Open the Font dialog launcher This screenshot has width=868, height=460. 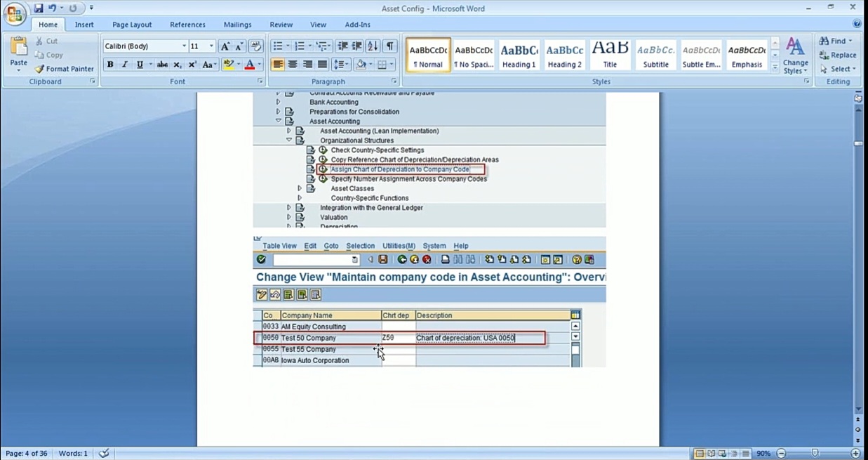click(260, 81)
